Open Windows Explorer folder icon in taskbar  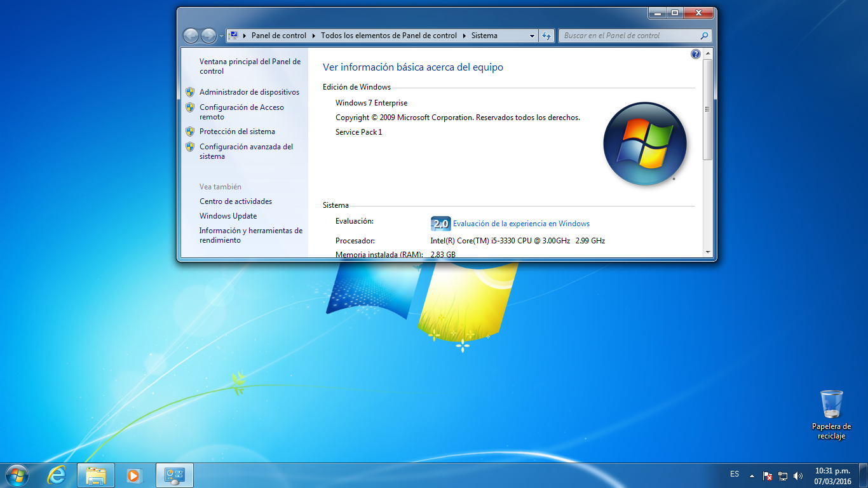tap(96, 475)
